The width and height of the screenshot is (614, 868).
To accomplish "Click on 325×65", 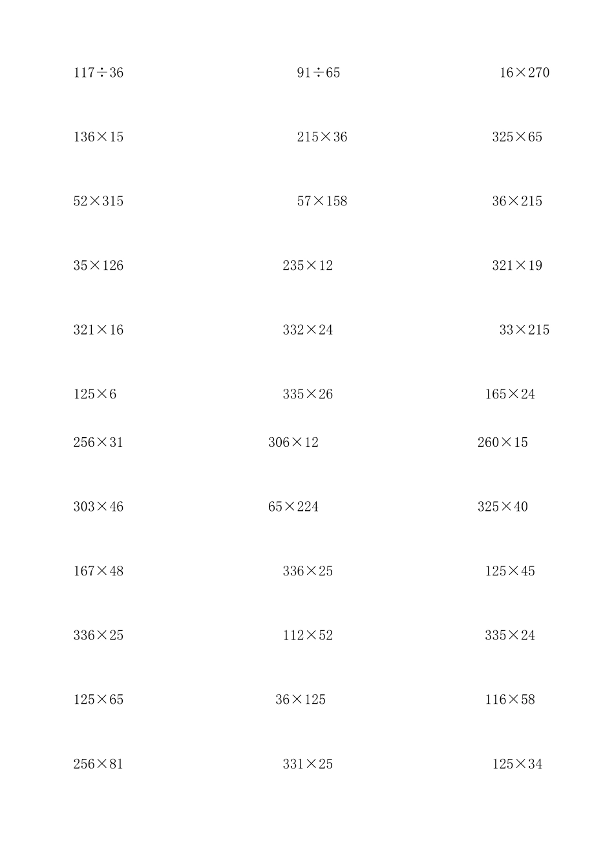I will tap(517, 137).
